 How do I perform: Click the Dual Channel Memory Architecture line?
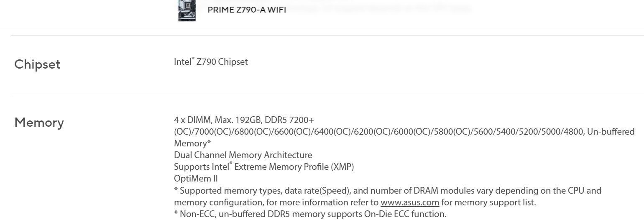pos(243,155)
